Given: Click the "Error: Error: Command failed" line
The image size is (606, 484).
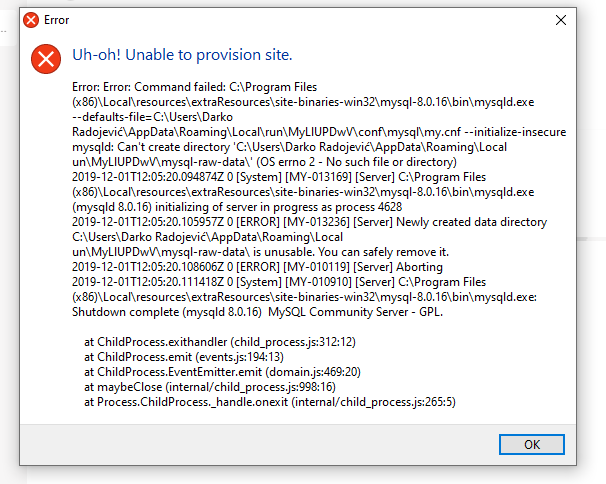Looking at the screenshot, I should pyautogui.click(x=194, y=87).
